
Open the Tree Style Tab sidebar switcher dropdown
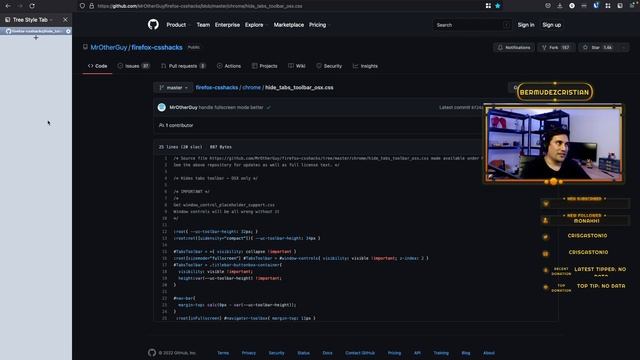pyautogui.click(x=51, y=20)
